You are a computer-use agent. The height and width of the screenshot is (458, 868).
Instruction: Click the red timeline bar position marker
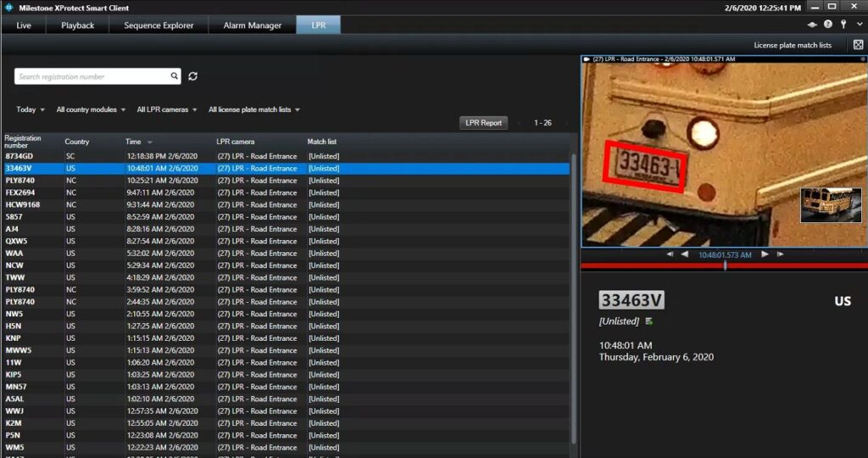pyautogui.click(x=725, y=265)
